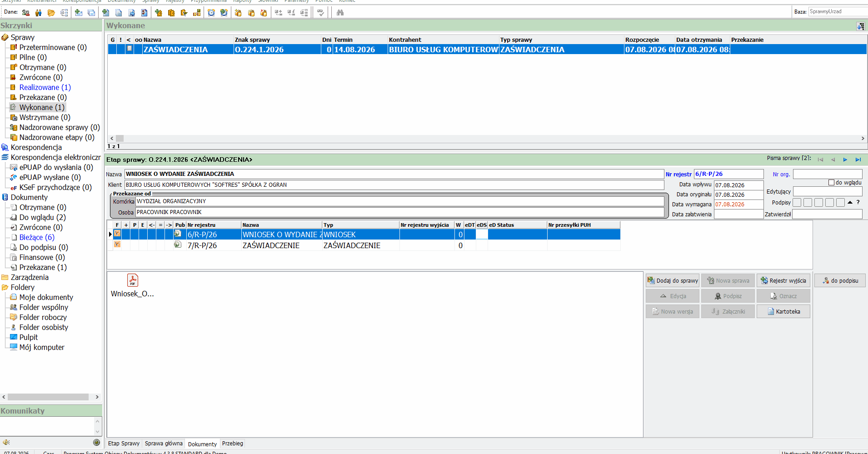Select Wykonane (1) in the Sprawy tree
Viewport: 868px width, 454px height.
click(x=42, y=107)
